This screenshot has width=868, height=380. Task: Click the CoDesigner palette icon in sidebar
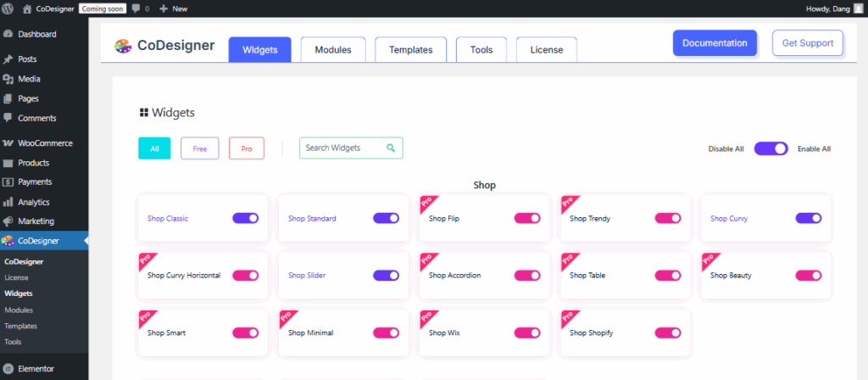[x=8, y=241]
